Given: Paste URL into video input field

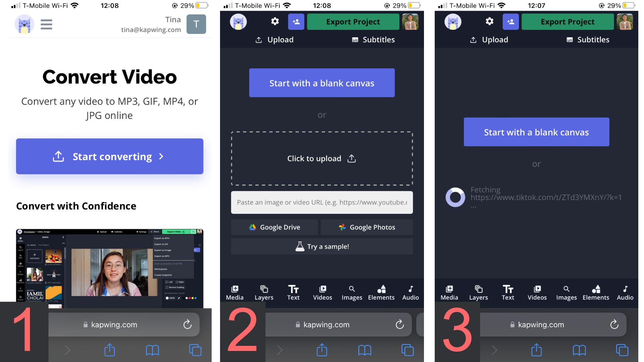Looking at the screenshot, I should pyautogui.click(x=322, y=202).
